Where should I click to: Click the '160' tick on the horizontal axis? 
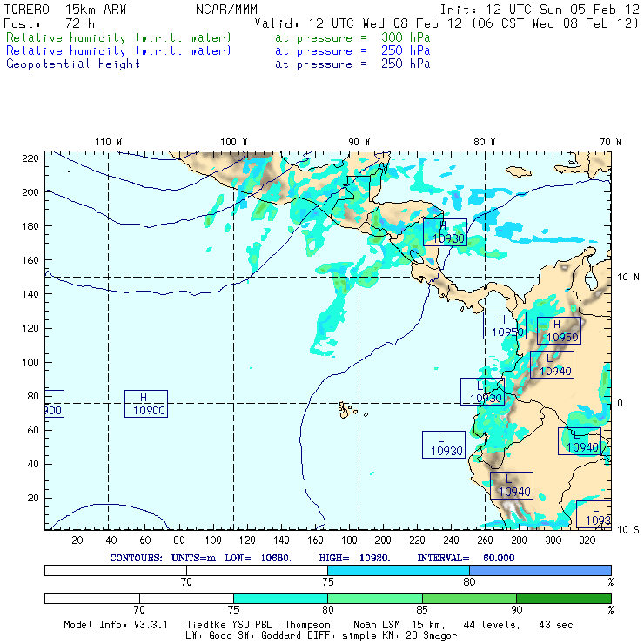pos(315,540)
